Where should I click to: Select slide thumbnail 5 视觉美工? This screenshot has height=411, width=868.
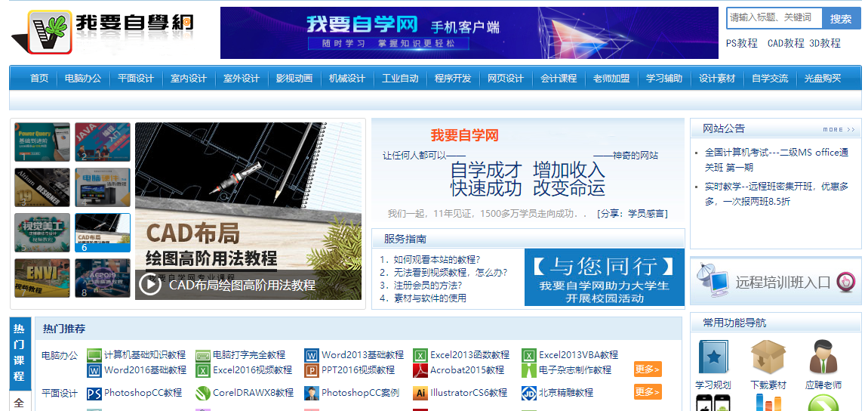42,233
